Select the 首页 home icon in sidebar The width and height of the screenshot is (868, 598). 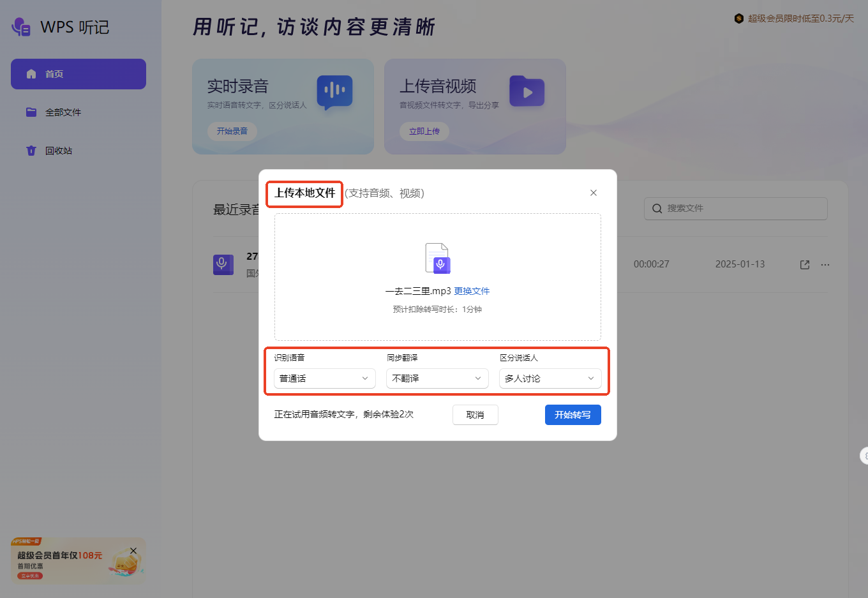pos(31,73)
